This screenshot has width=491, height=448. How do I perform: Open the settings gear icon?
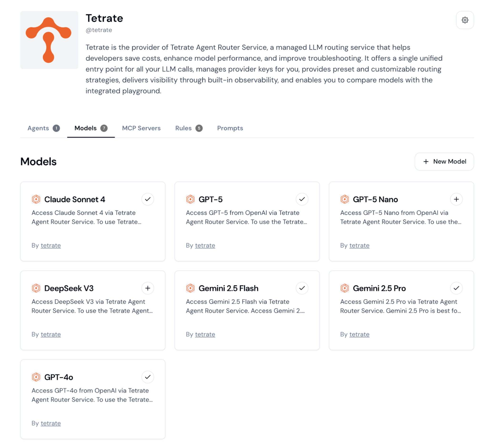[x=465, y=20]
